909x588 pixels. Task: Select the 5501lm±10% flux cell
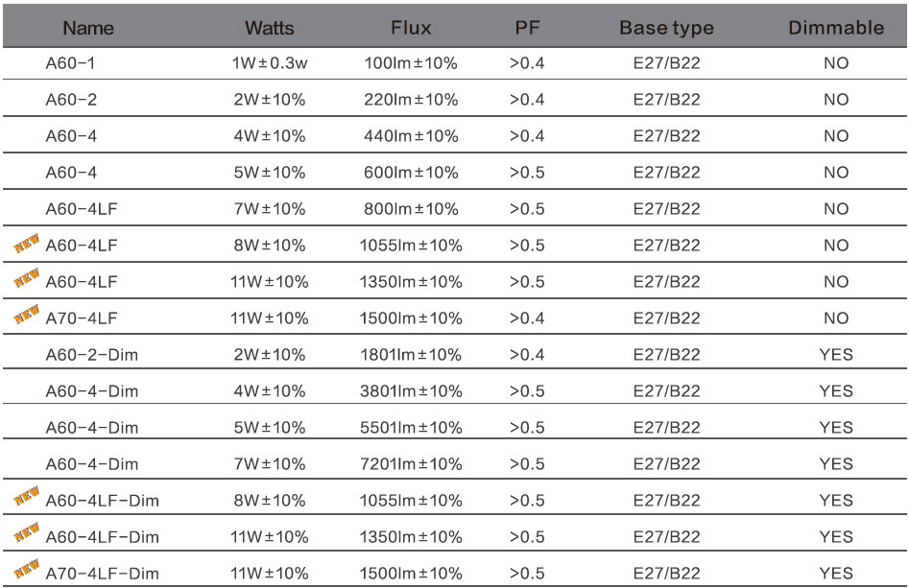[x=411, y=428]
